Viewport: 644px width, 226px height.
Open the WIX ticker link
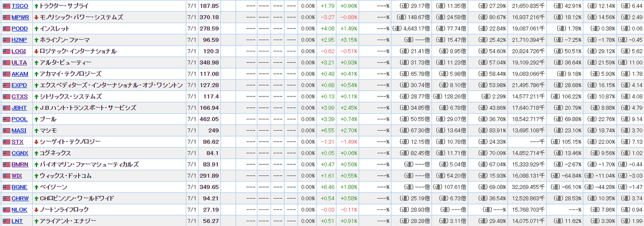coord(18,176)
